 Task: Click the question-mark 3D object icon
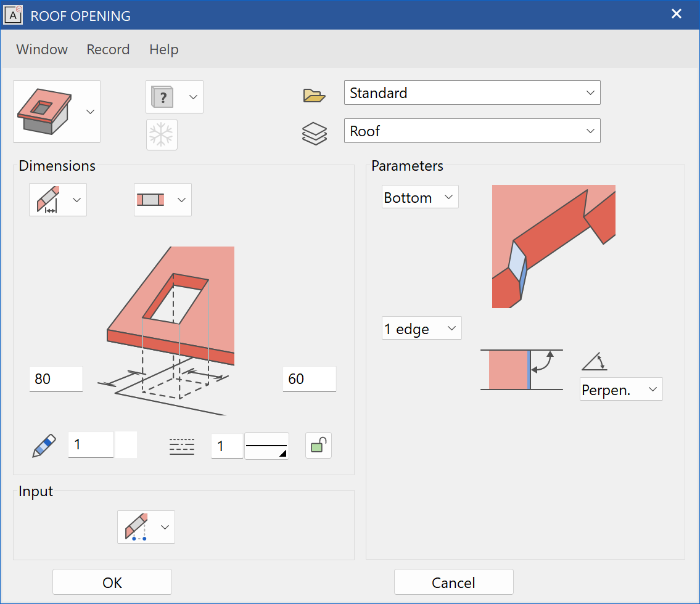[x=162, y=97]
